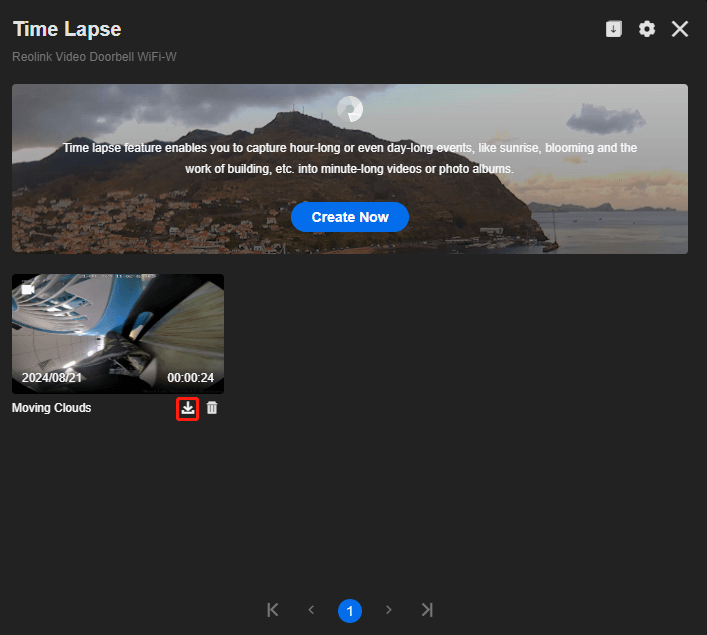This screenshot has height=635, width=707.
Task: Delete the Moving Clouds time lapse
Action: [212, 408]
